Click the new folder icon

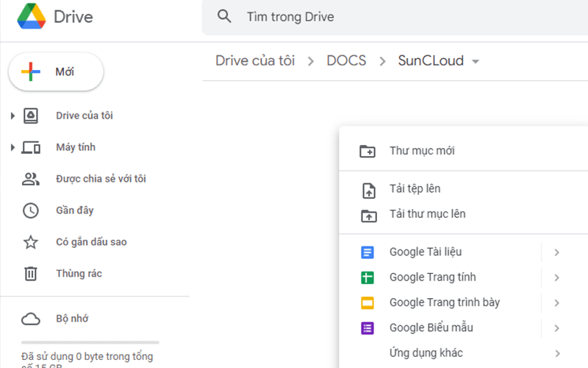click(367, 151)
